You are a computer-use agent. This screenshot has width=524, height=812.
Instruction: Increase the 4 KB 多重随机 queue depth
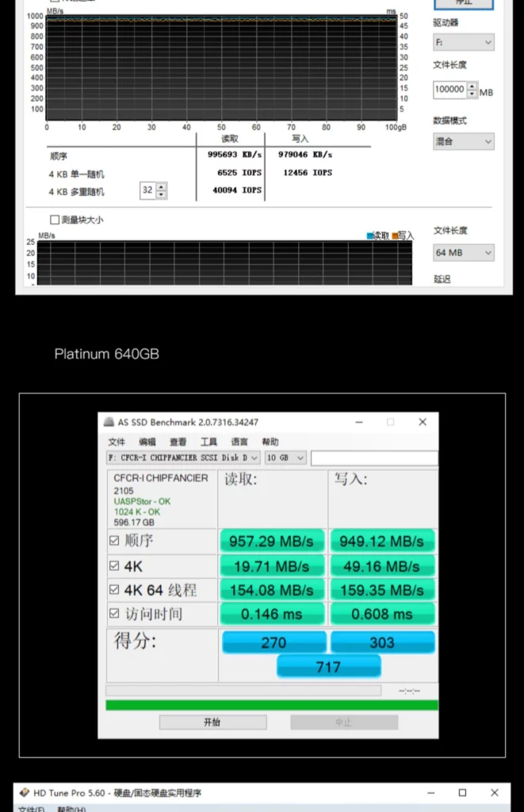tap(162, 186)
